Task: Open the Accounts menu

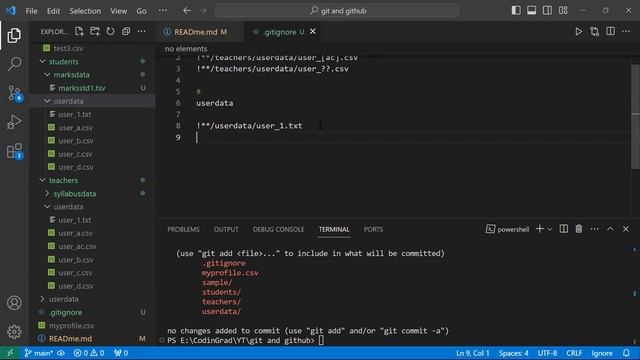Action: click(x=14, y=303)
